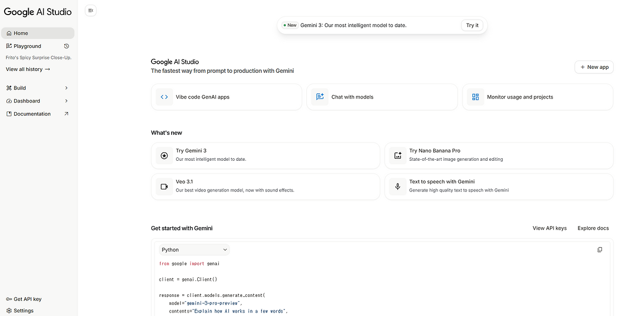Open Playground from the sidebar

pyautogui.click(x=27, y=46)
